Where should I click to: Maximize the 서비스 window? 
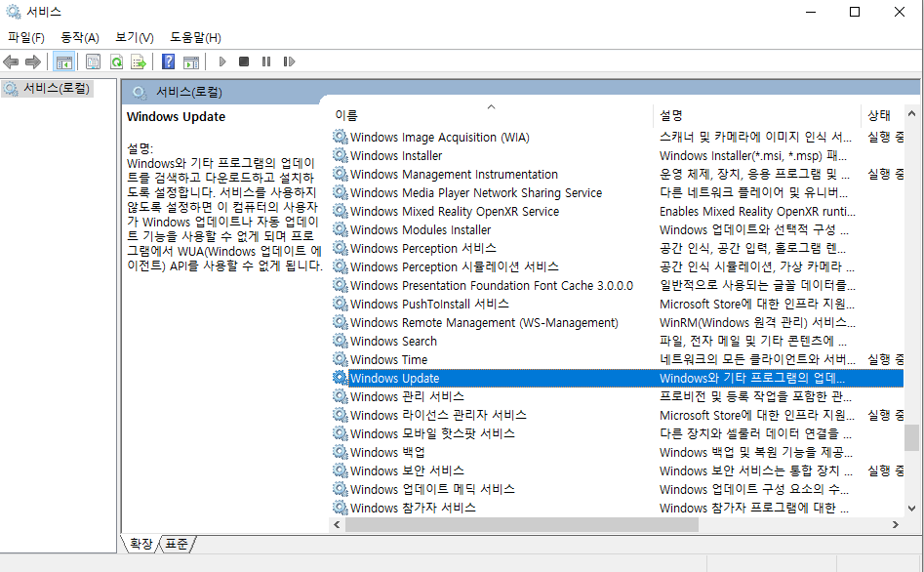(x=855, y=12)
